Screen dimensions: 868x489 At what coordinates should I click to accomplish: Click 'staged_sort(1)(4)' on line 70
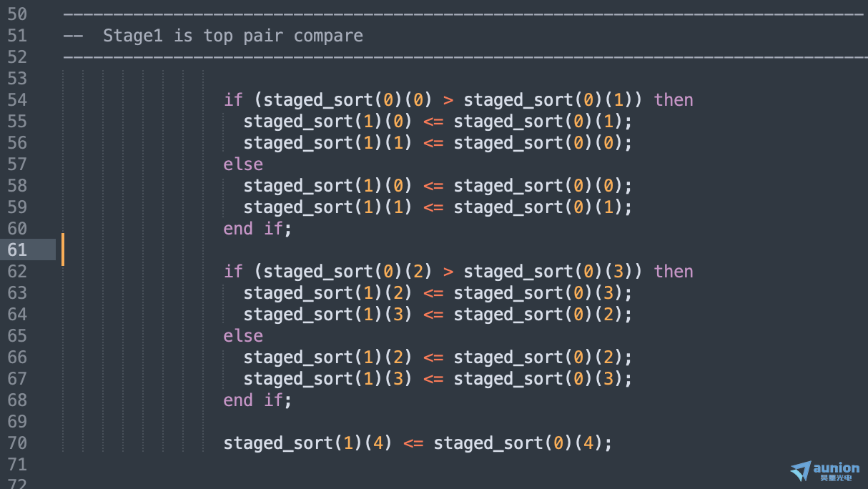coord(307,443)
